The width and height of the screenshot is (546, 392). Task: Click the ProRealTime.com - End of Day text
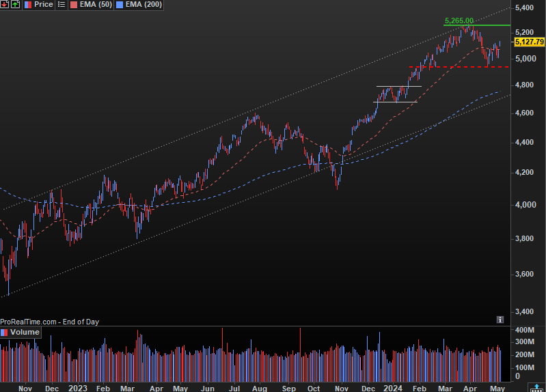click(x=49, y=322)
